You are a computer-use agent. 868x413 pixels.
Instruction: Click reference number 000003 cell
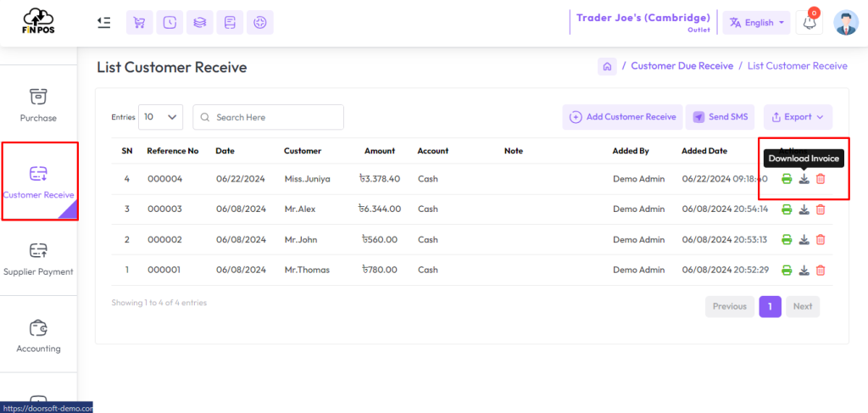[x=164, y=209]
